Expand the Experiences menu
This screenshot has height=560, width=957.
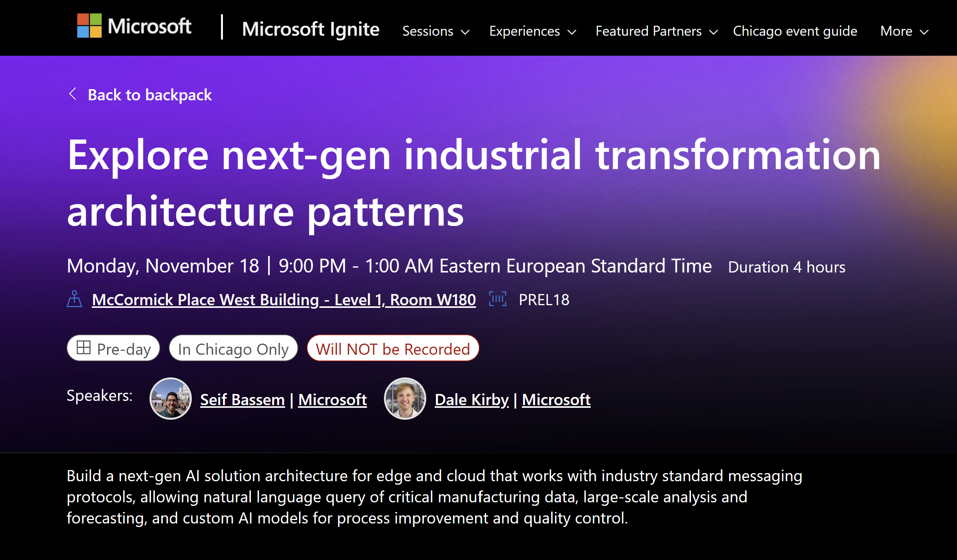pos(533,32)
